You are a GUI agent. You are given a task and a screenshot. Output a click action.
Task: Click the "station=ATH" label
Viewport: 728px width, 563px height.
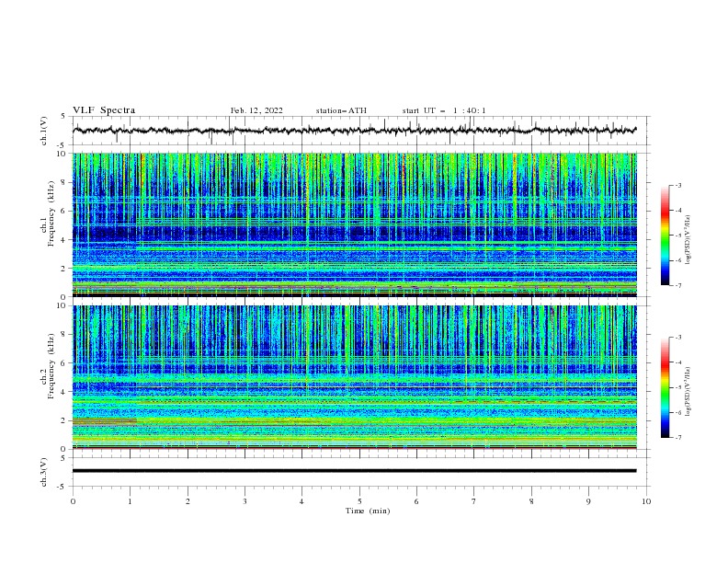[x=341, y=110]
